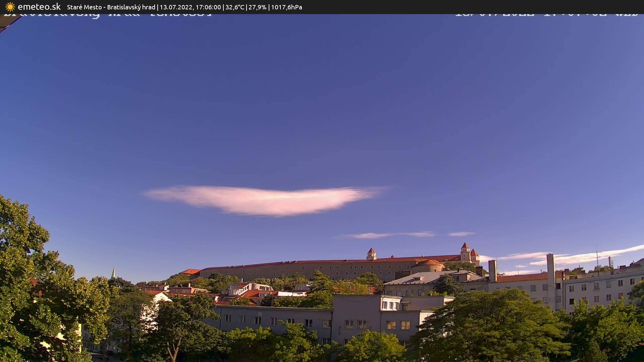Click the separator between temperature and humidity
Image resolution: width=644 pixels, height=362 pixels.
pyautogui.click(x=246, y=7)
